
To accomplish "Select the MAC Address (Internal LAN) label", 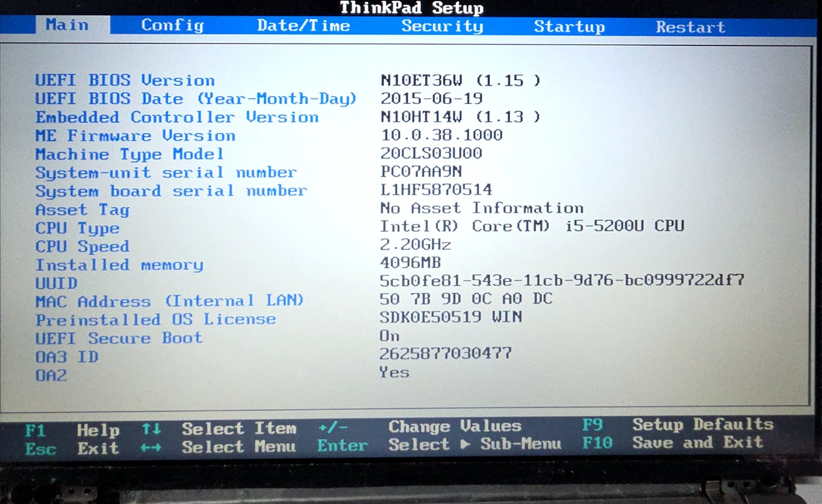I will (169, 301).
